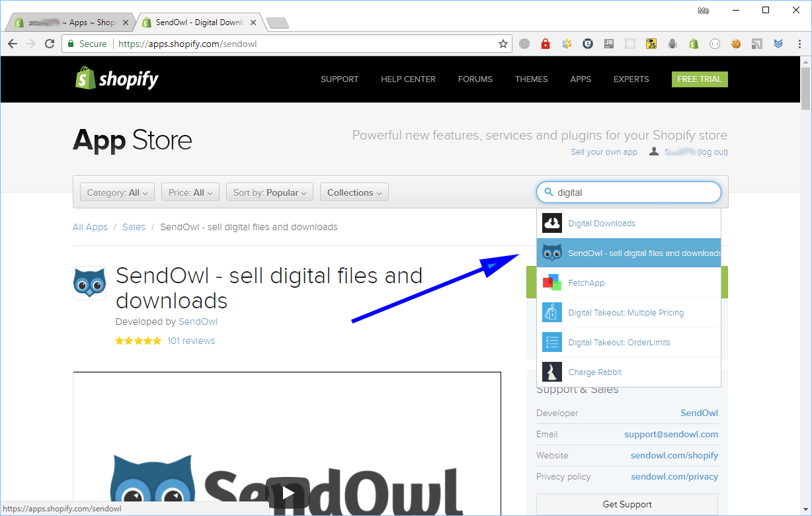Open the 'Sell your own app' link
Viewport: 812px width, 516px height.
(x=604, y=152)
